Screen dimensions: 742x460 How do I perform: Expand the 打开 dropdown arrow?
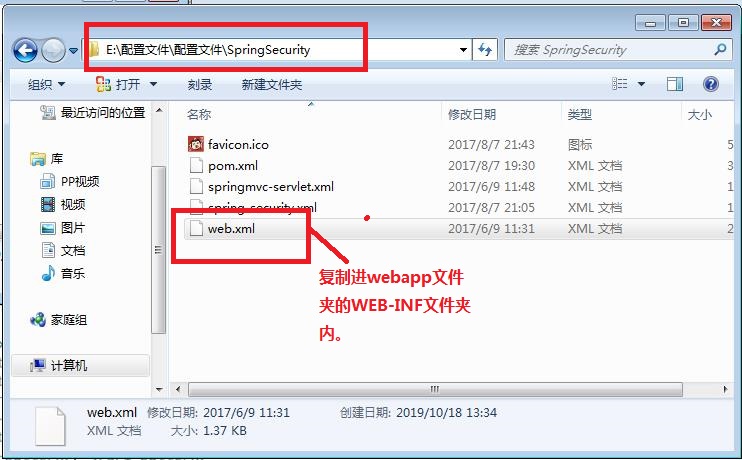[x=153, y=84]
